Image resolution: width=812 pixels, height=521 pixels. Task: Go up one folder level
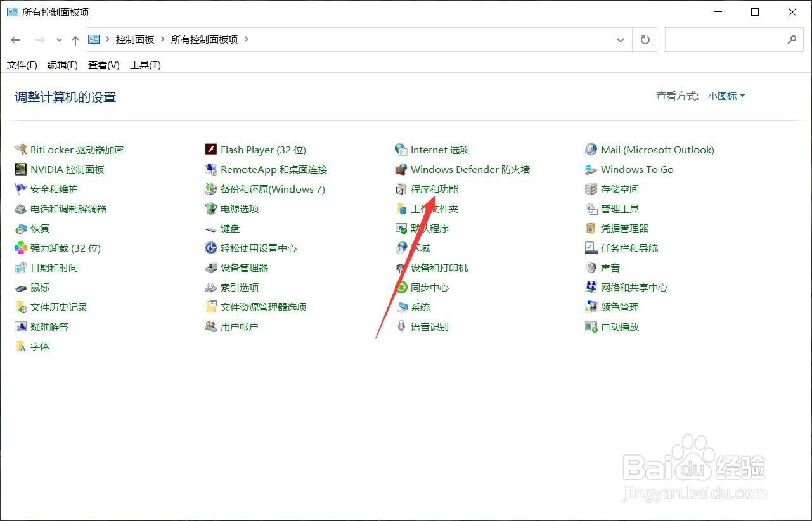tap(75, 40)
